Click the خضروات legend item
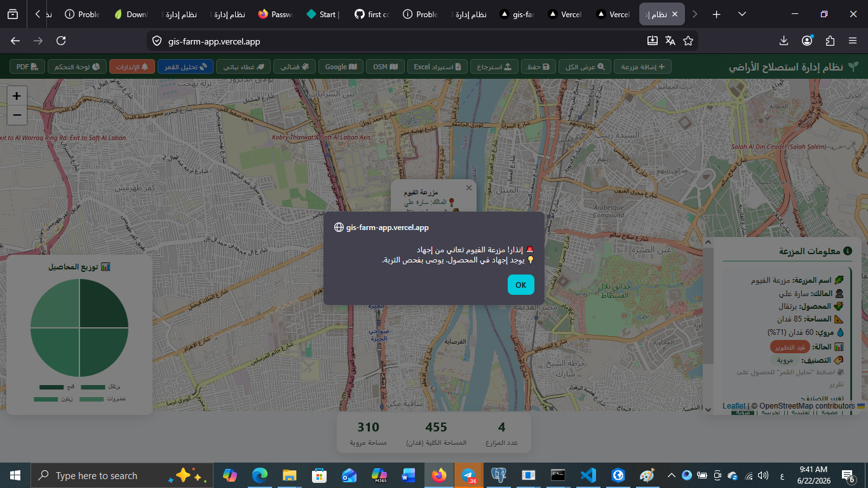Screen dimensions: 868x488 pyautogui.click(x=102, y=399)
